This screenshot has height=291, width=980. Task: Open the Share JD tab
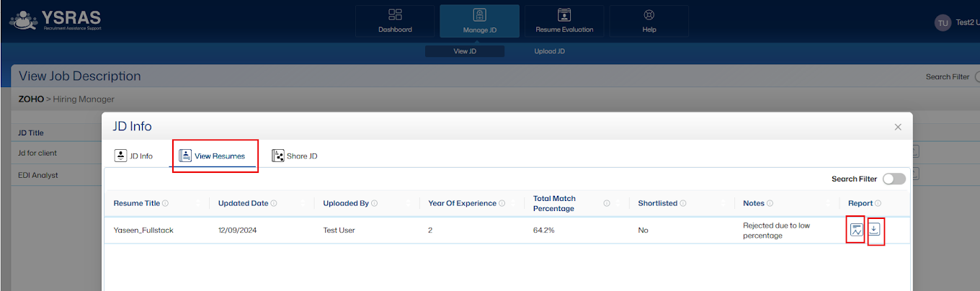(295, 156)
